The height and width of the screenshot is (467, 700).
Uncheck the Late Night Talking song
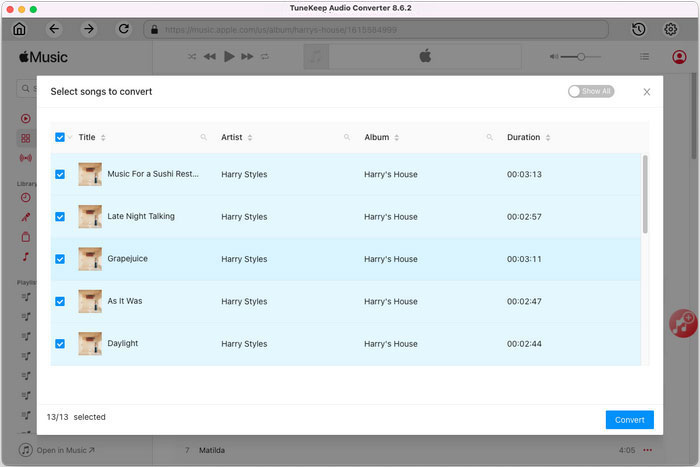tap(60, 217)
